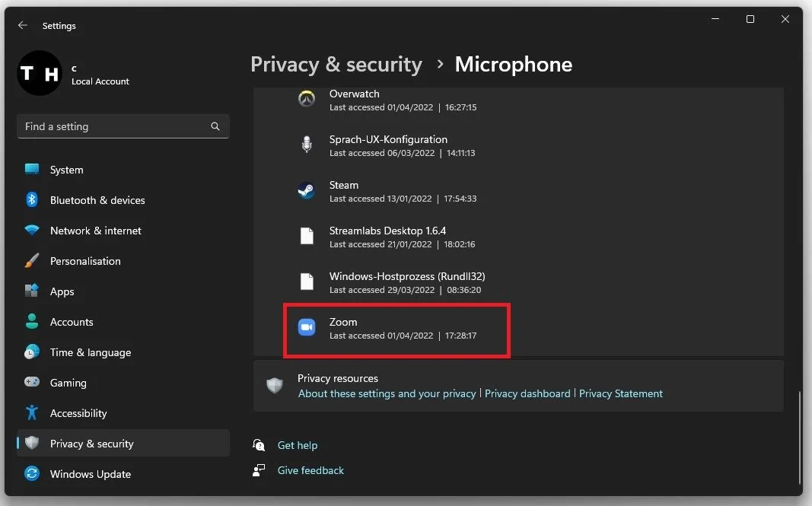
Task: Click the back arrow at top left
Action: [22, 25]
